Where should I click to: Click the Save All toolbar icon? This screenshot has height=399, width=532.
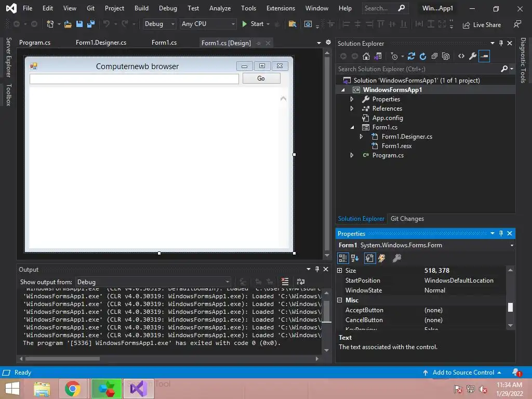point(91,24)
